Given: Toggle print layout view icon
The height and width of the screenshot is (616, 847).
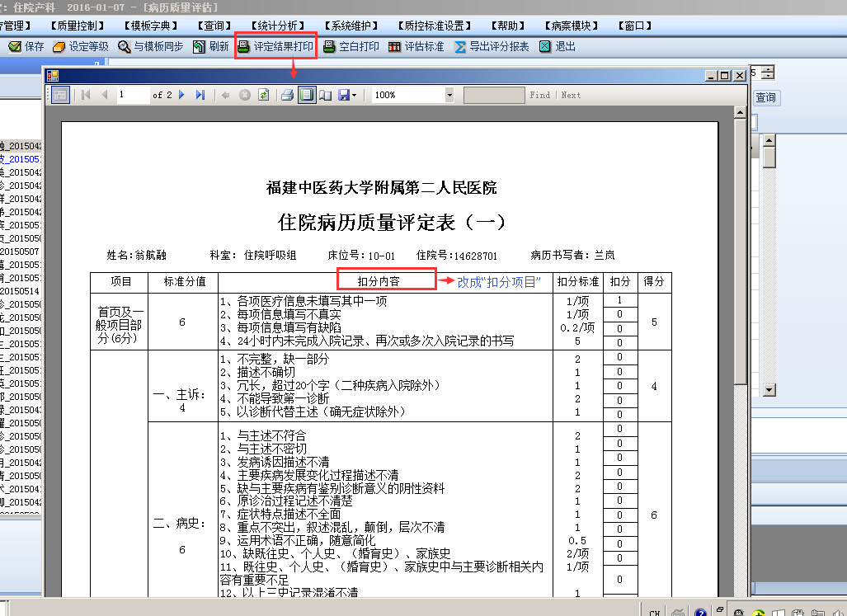Looking at the screenshot, I should pos(307,95).
